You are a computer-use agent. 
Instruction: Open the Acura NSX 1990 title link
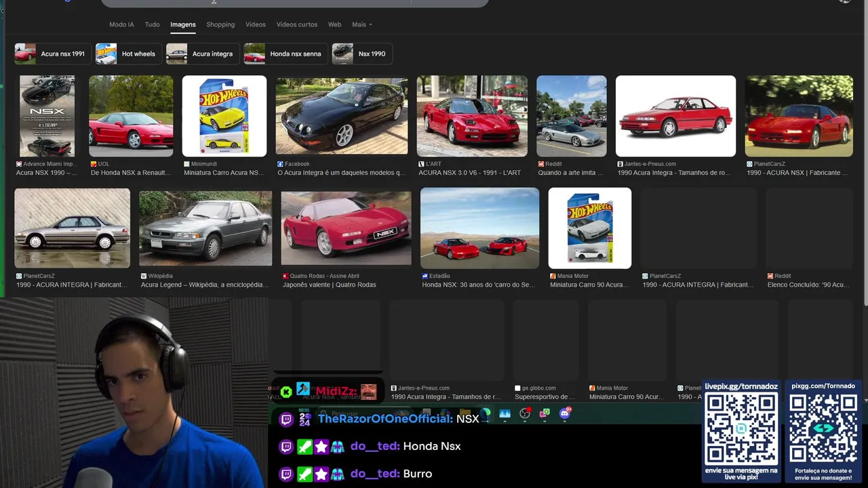click(x=47, y=173)
